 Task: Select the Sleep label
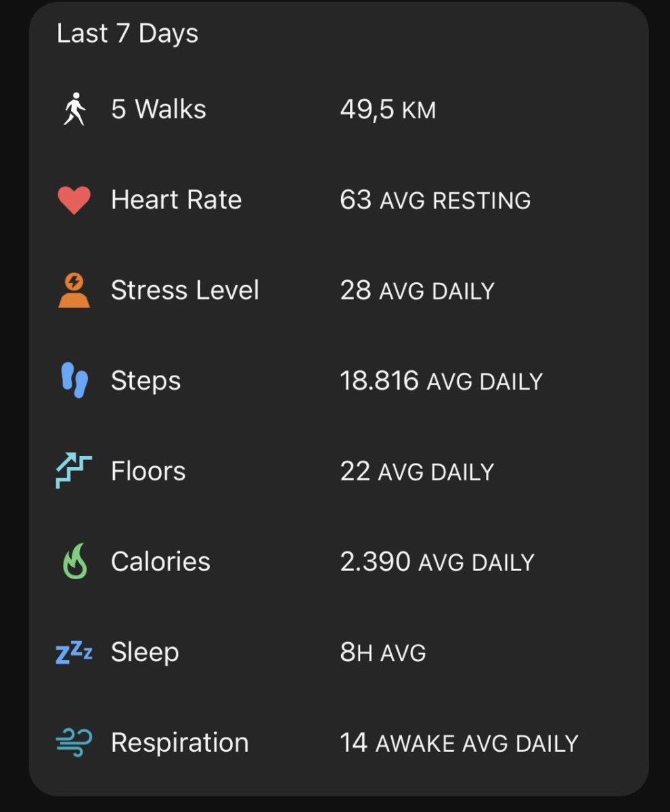[x=145, y=652]
